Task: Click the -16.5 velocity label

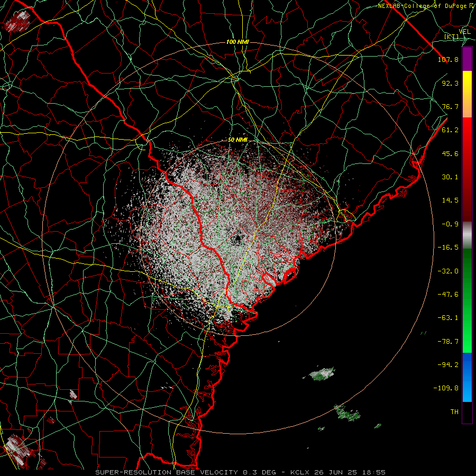Action: [448, 248]
